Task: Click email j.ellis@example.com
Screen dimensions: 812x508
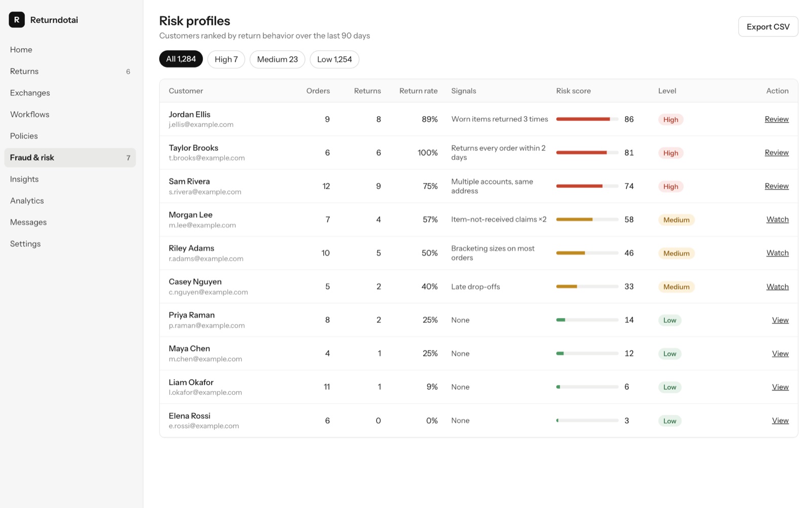Action: tap(201, 124)
